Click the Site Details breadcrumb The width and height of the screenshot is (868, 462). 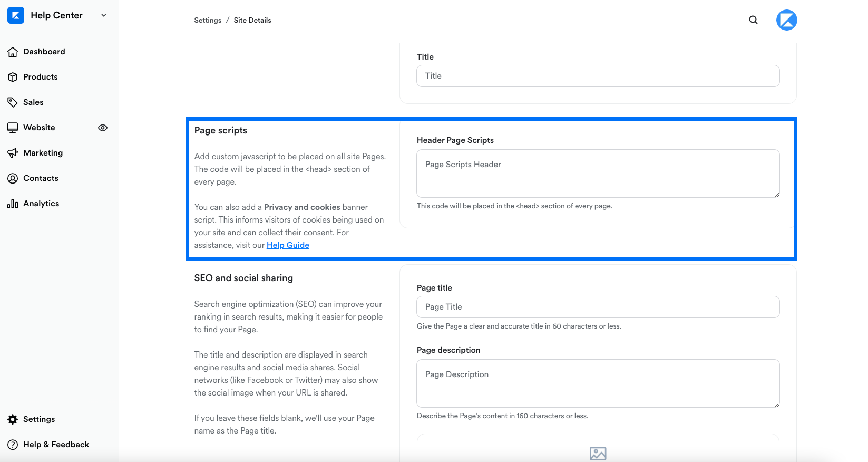[x=252, y=20]
